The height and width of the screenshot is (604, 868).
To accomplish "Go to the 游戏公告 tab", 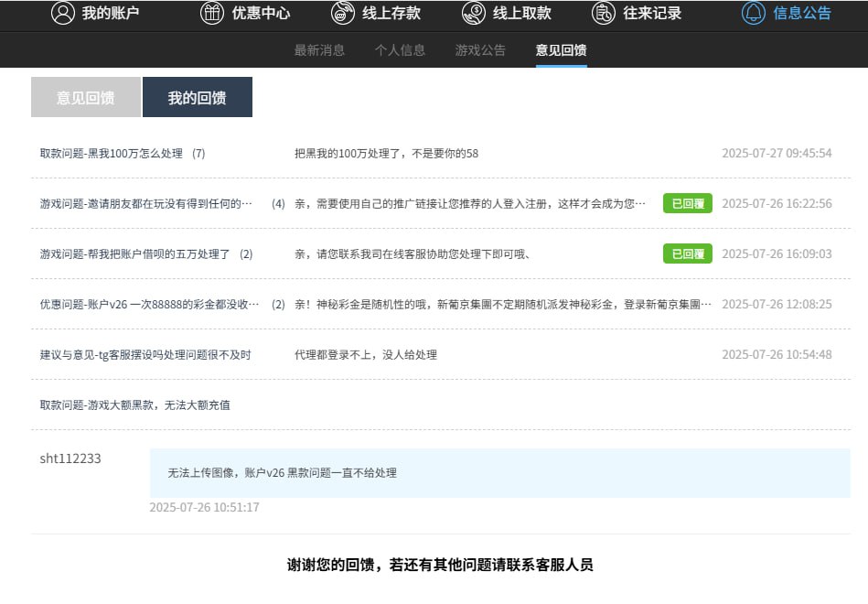I will point(480,50).
